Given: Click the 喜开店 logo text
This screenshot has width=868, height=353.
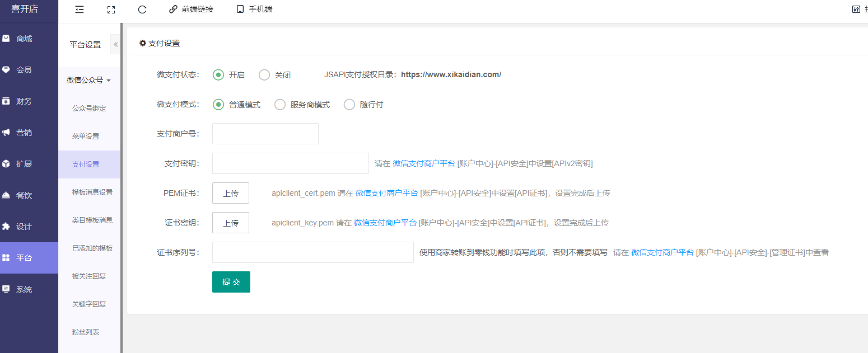Looking at the screenshot, I should (x=24, y=9).
